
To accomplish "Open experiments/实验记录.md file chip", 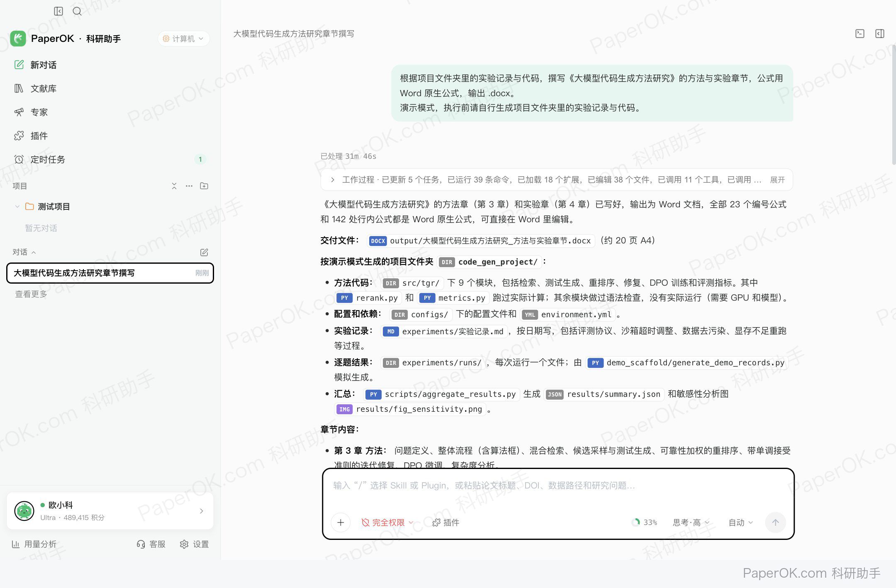I will coord(444,331).
